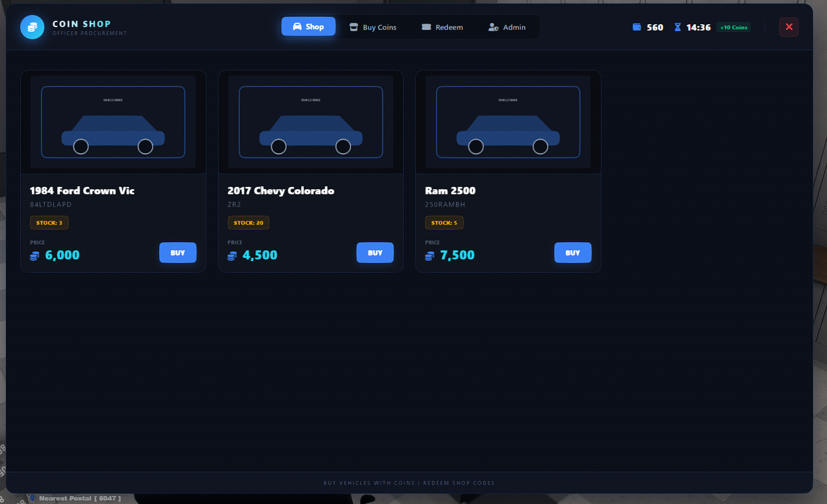Viewport: 827px width, 504px height.
Task: Click the coin icon next to 7,500 price
Action: point(430,255)
